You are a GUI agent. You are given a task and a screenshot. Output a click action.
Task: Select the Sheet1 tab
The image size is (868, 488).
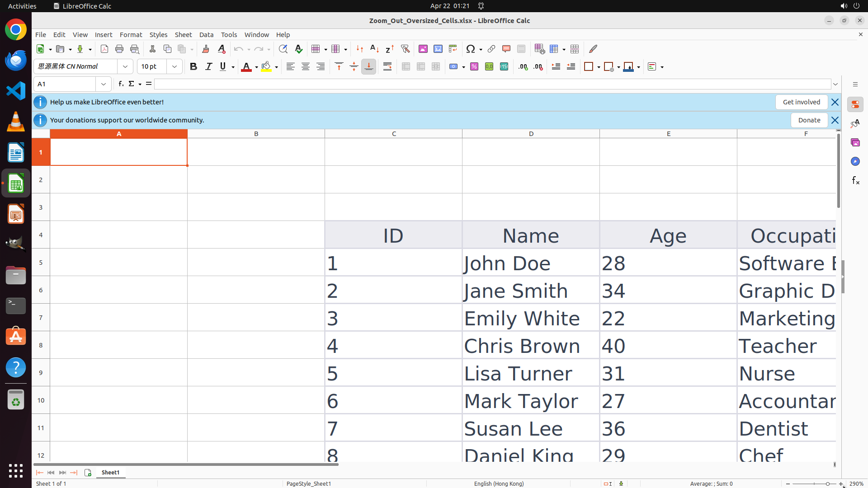[x=111, y=472]
